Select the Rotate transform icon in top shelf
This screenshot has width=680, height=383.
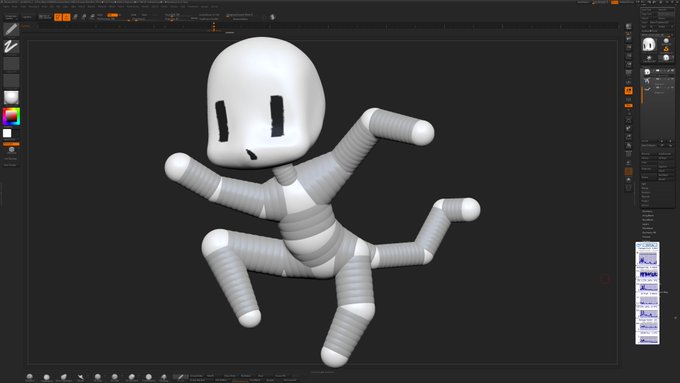tap(92, 17)
